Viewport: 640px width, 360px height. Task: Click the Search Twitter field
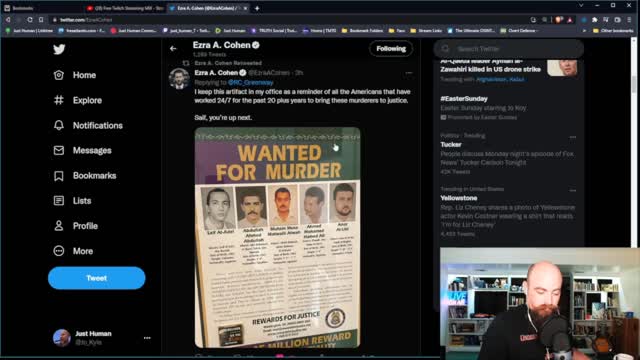click(509, 49)
